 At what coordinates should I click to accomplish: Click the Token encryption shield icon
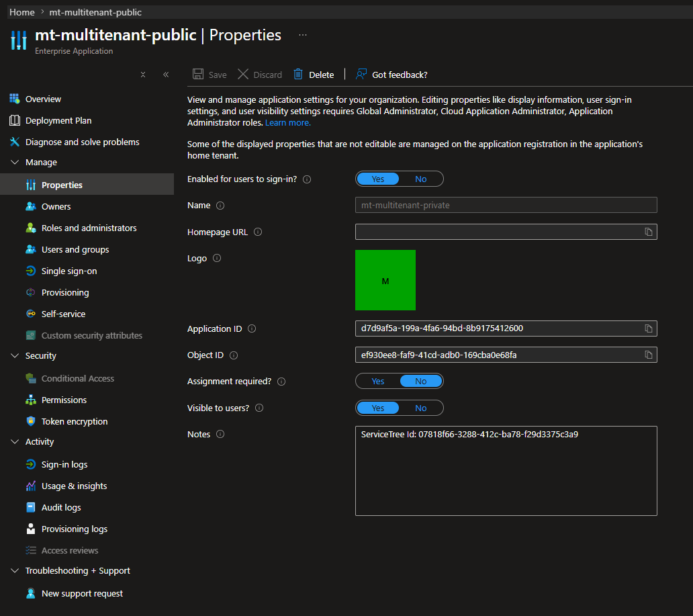tap(30, 421)
